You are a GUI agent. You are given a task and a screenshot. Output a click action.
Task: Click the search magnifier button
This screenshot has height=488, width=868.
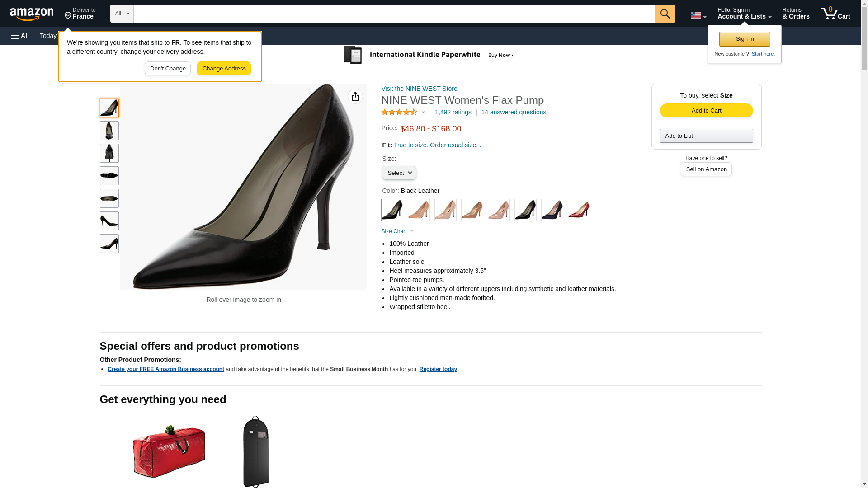click(665, 14)
